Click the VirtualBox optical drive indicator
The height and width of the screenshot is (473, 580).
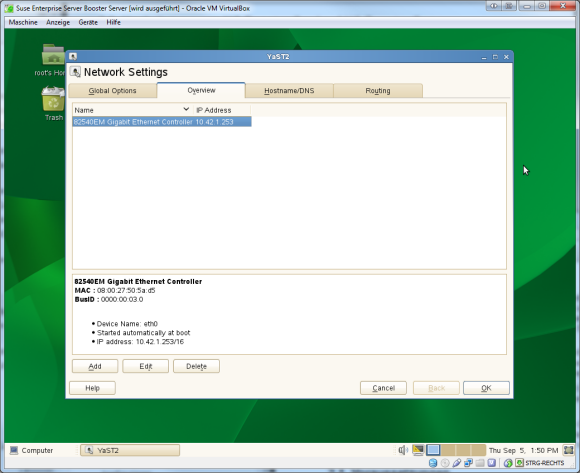(445, 463)
